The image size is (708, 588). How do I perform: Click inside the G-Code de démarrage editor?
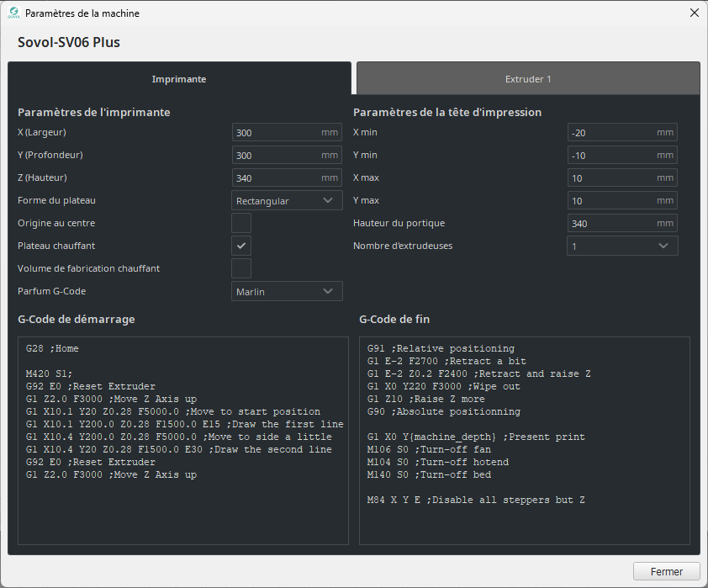tap(183, 440)
